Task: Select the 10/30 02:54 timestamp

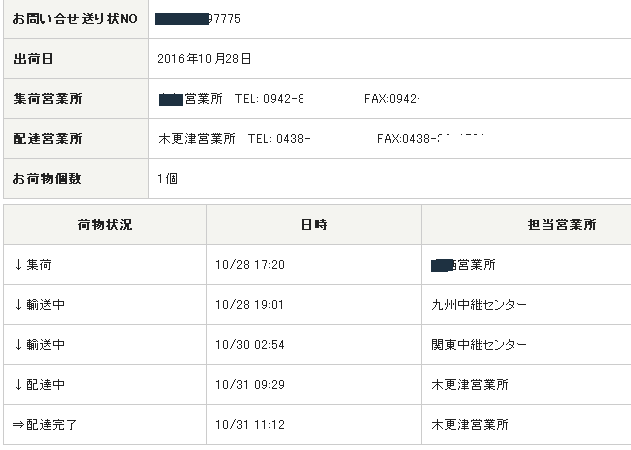Action: coord(249,345)
